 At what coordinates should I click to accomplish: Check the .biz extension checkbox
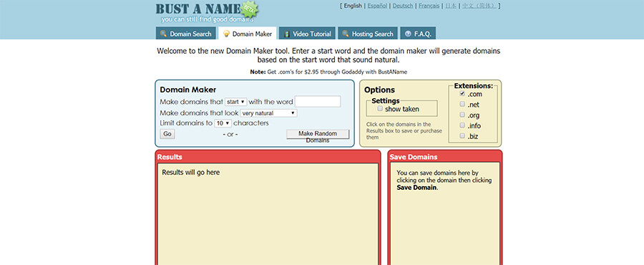point(462,135)
